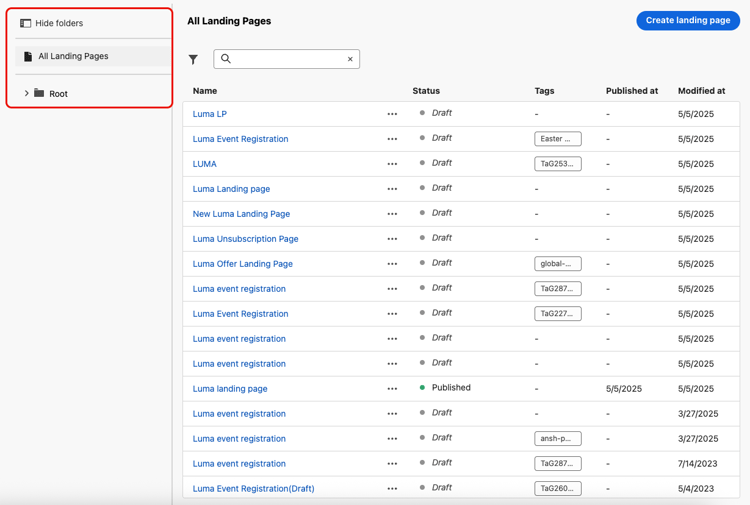This screenshot has width=750, height=505.
Task: Click the Hide folders panel icon
Action: (x=26, y=23)
